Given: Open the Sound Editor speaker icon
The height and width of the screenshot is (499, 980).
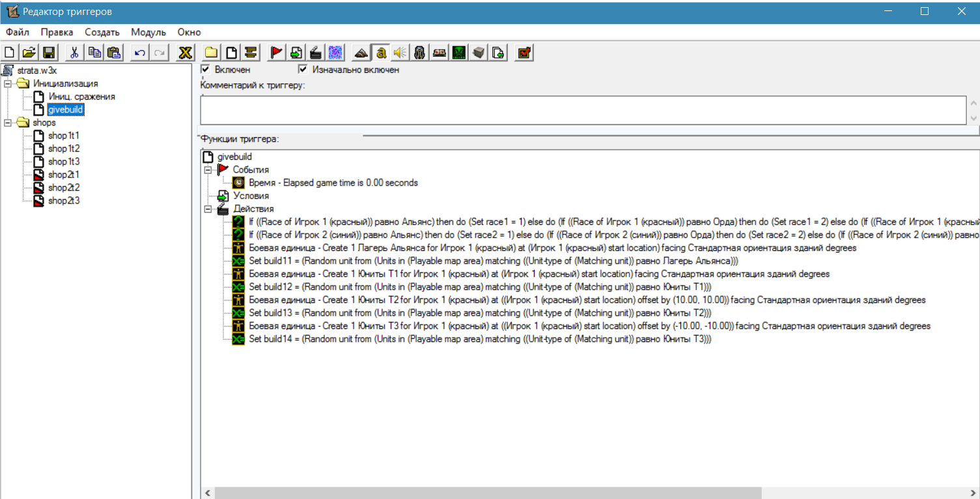Looking at the screenshot, I should coord(400,53).
